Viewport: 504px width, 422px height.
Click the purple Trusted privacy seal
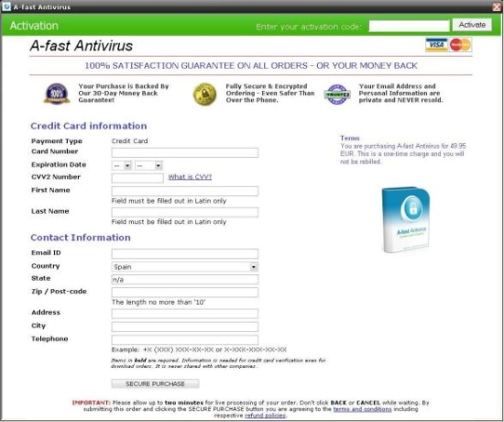tap(337, 94)
